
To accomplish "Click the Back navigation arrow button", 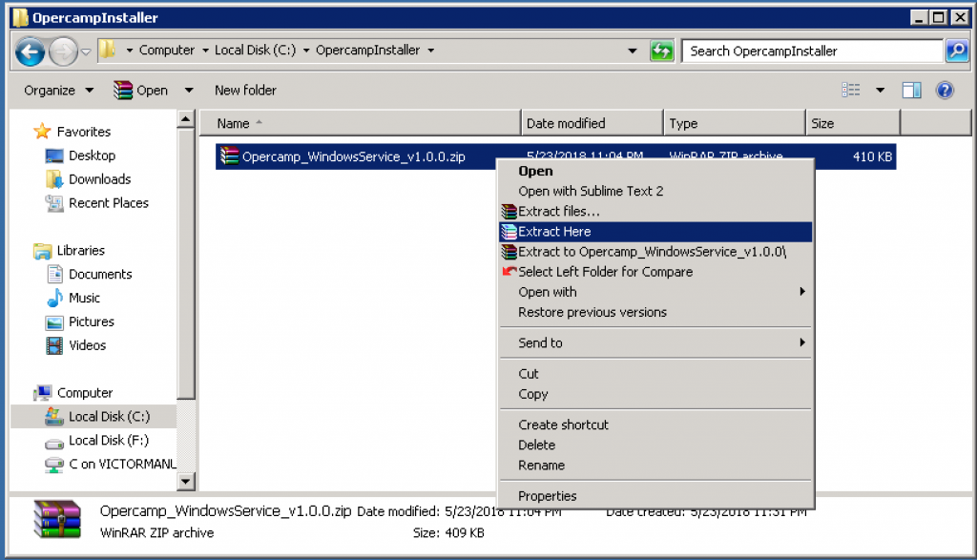I will click(x=31, y=51).
